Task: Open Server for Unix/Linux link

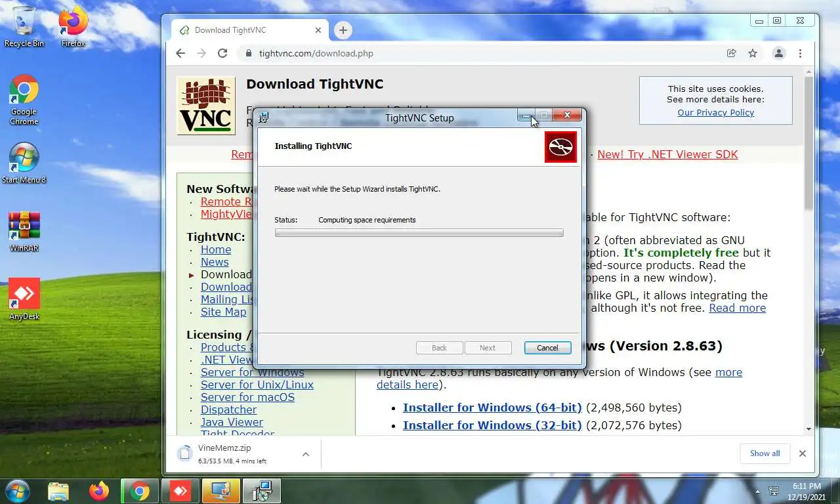Action: click(257, 385)
